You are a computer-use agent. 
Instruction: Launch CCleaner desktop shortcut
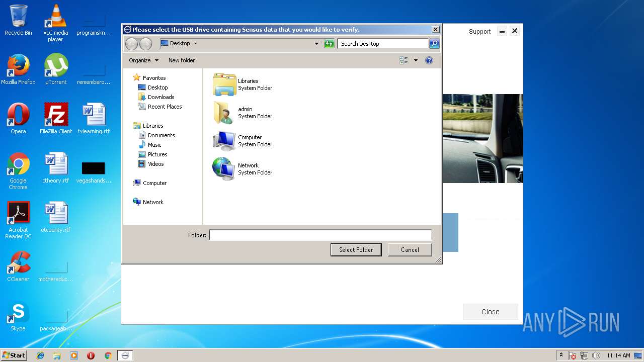point(18,266)
